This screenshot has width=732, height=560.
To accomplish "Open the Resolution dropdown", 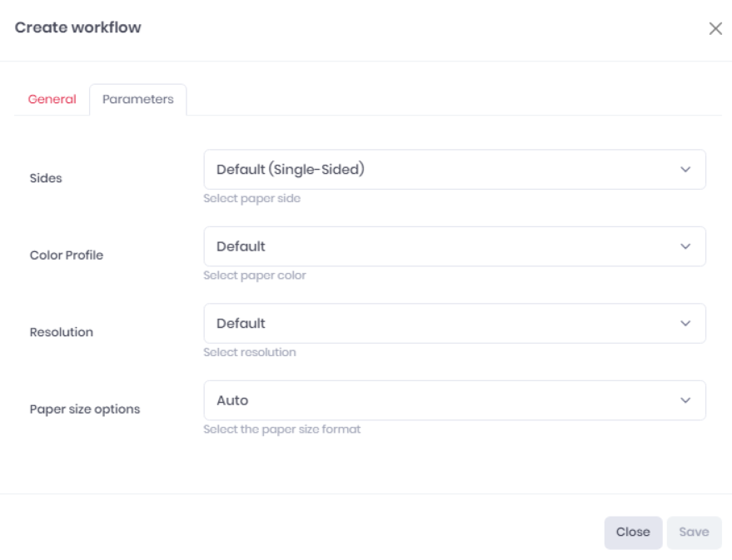I will click(455, 323).
